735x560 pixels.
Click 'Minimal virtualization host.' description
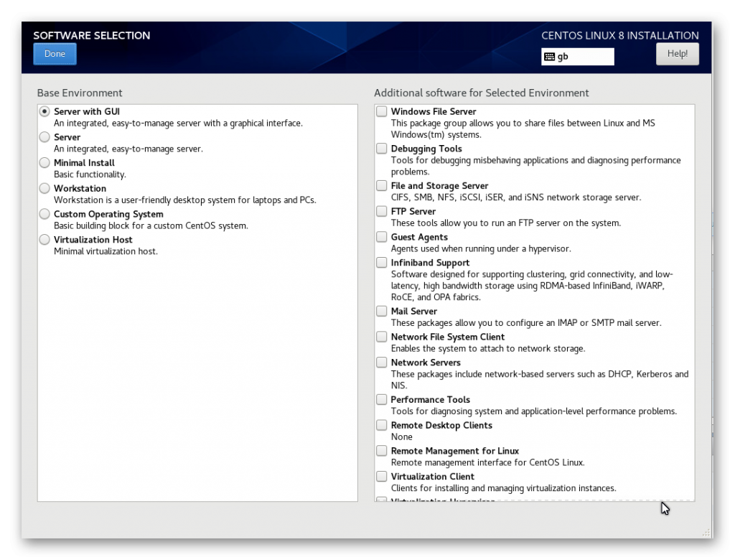coord(106,251)
